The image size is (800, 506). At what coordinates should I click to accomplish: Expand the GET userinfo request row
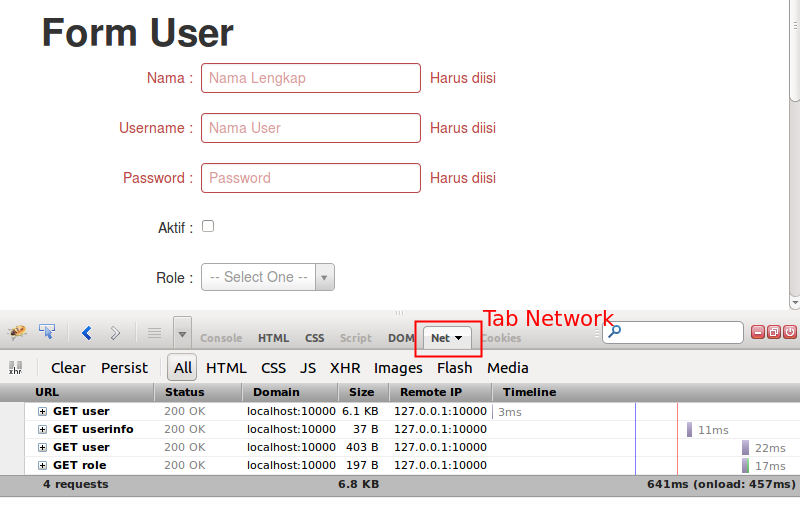43,429
